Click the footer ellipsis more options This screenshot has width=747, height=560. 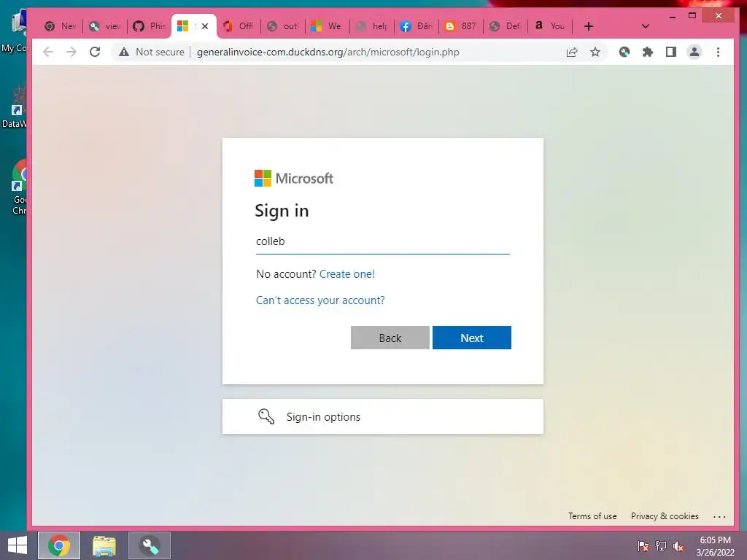[x=719, y=517]
